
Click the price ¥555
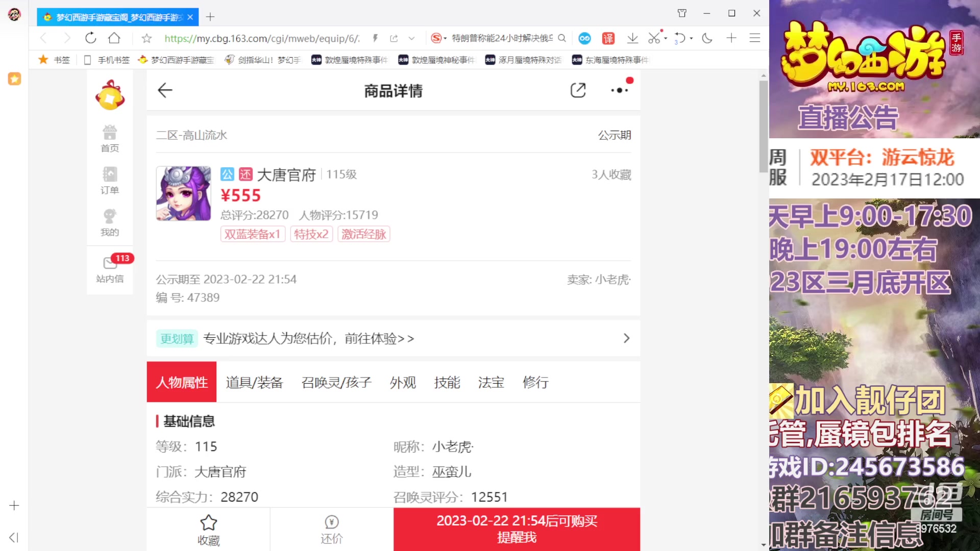[x=240, y=195]
